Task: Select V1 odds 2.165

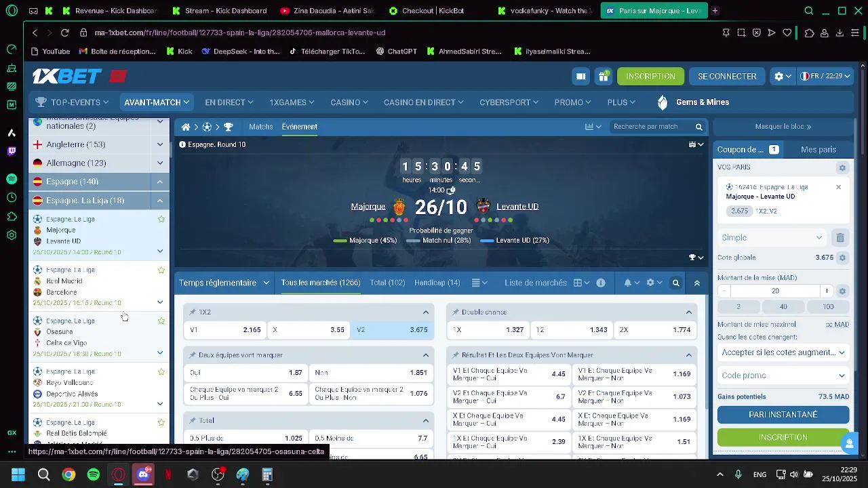Action: click(x=224, y=330)
